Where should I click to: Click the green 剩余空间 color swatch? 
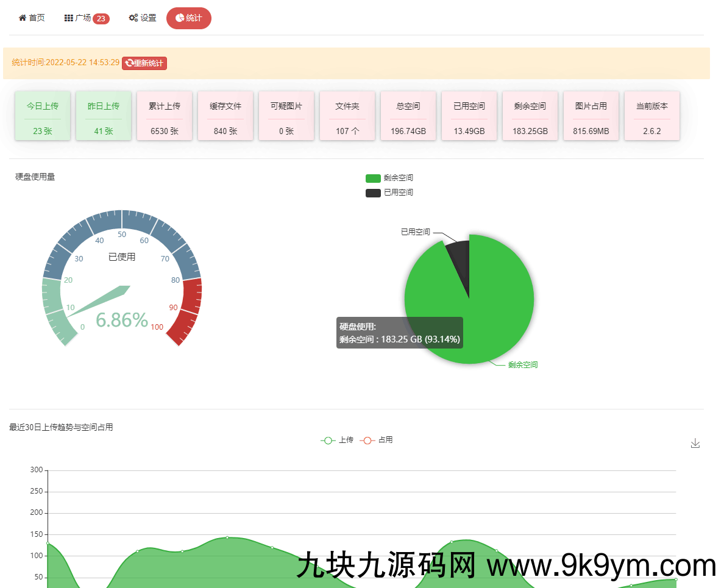pyautogui.click(x=372, y=177)
